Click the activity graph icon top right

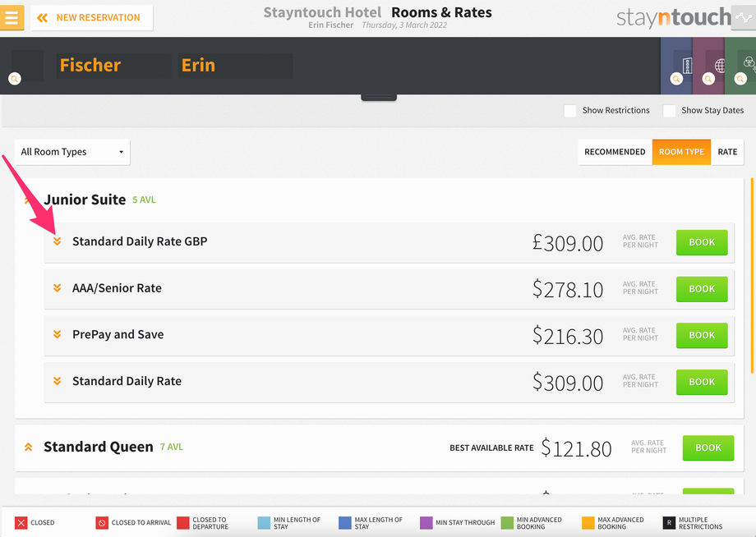(744, 18)
